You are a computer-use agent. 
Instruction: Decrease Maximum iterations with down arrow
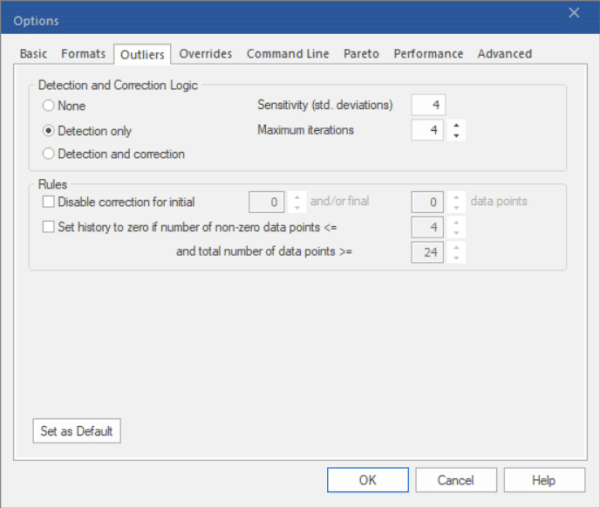pyautogui.click(x=456, y=135)
